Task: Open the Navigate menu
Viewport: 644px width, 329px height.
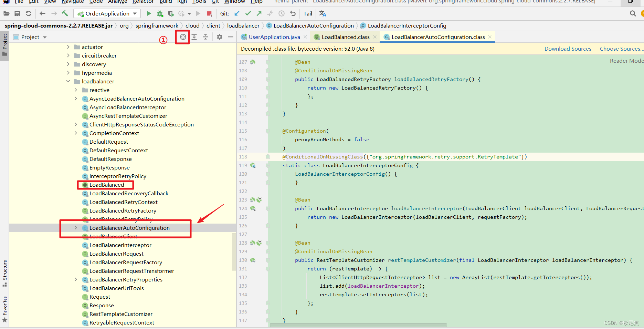Action: (x=73, y=2)
